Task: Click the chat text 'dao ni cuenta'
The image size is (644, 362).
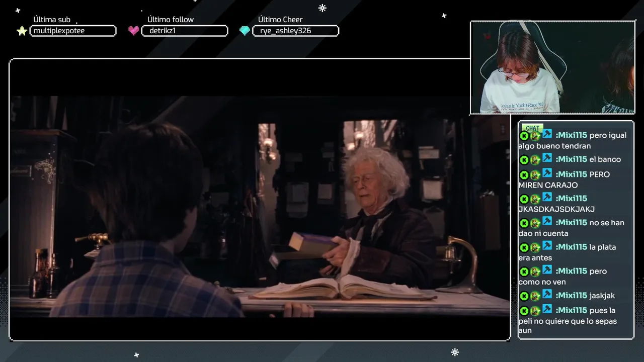Action: coord(543,234)
